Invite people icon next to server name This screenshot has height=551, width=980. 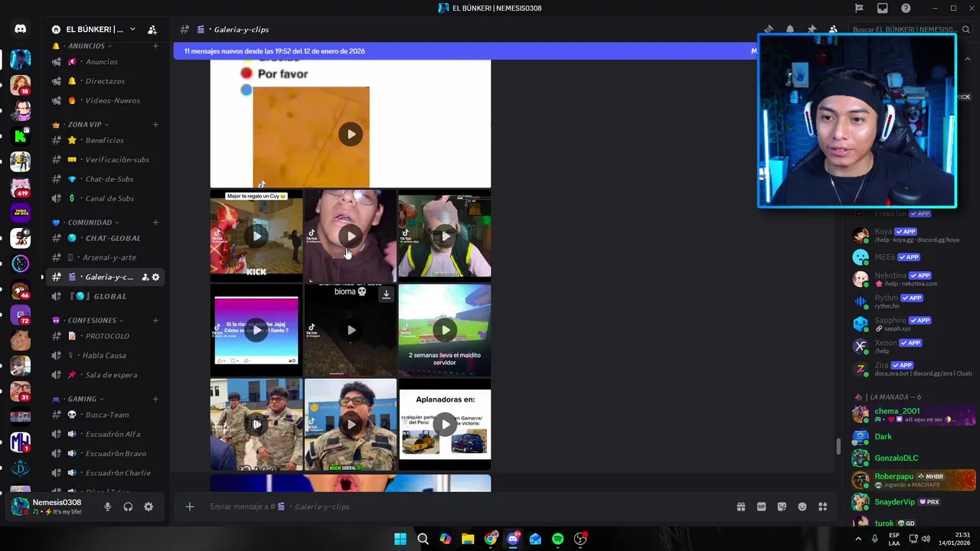[x=152, y=30]
